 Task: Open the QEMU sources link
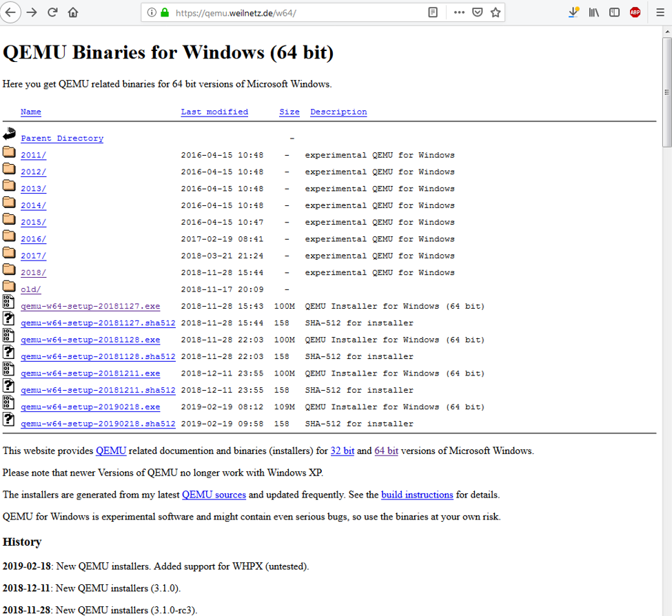coord(214,494)
